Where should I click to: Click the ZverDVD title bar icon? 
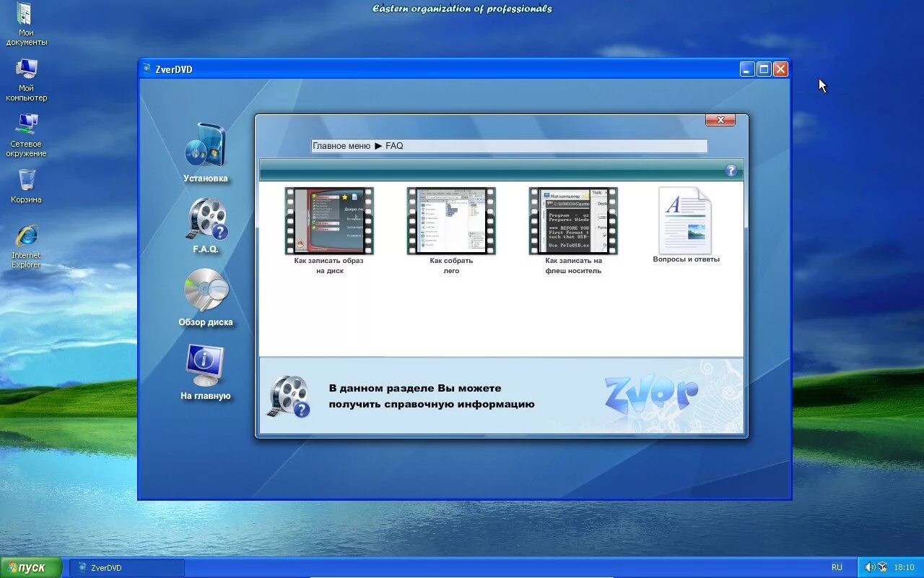tap(147, 69)
